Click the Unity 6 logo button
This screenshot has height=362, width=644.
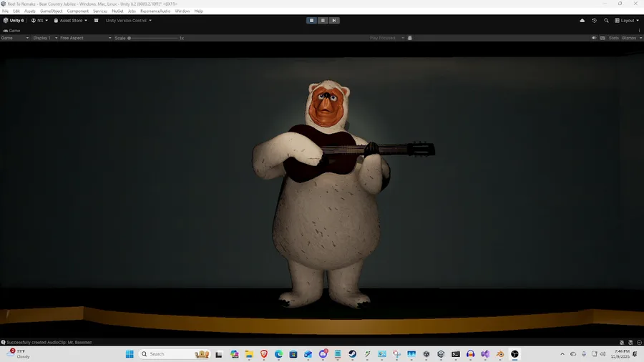14,21
